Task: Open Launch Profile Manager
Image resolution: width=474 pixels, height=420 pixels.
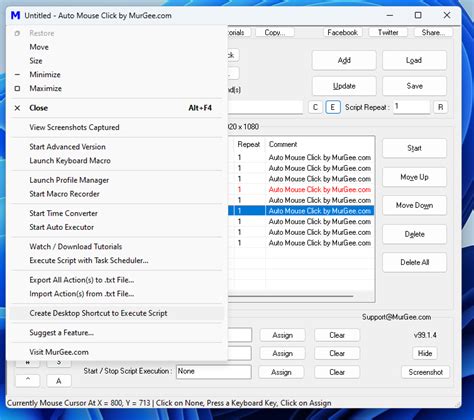Action: tap(117, 180)
